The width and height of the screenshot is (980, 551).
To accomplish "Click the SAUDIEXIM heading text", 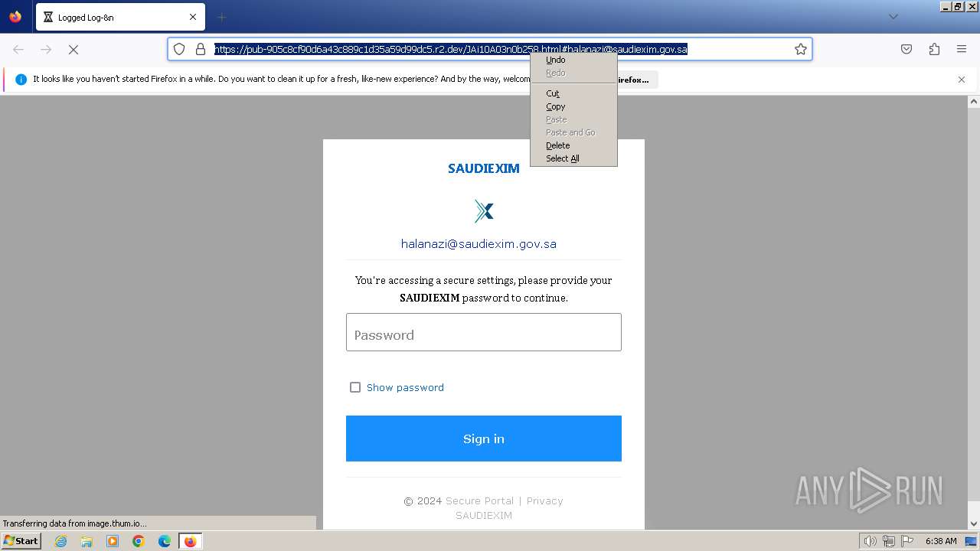I will point(484,168).
